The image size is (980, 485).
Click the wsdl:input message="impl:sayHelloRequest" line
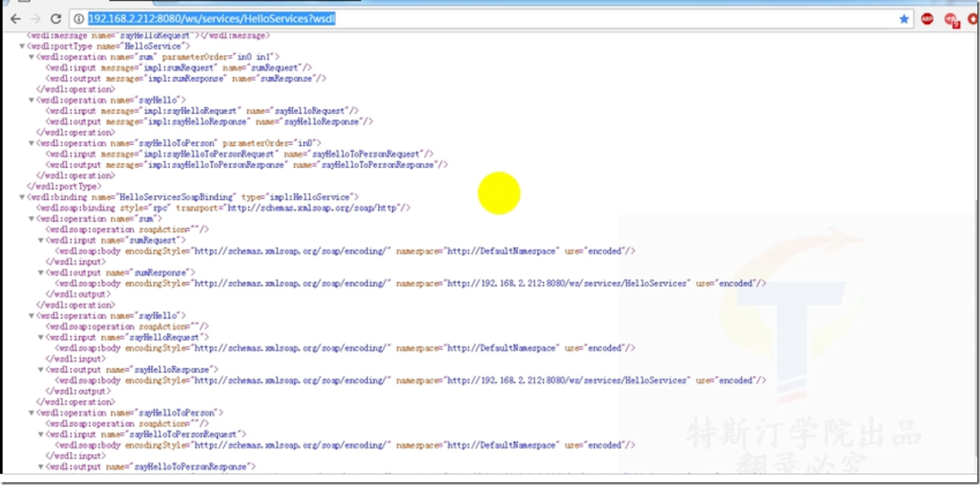[202, 111]
